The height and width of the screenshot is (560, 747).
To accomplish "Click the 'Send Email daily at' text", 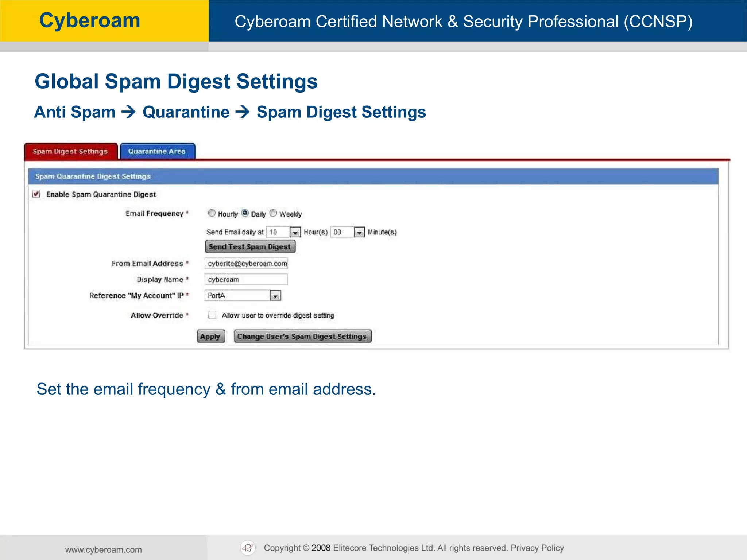I will (235, 232).
